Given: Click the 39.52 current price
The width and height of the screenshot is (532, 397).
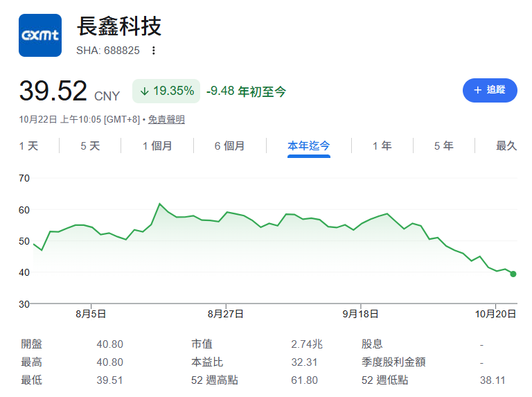Looking at the screenshot, I should 53,91.
